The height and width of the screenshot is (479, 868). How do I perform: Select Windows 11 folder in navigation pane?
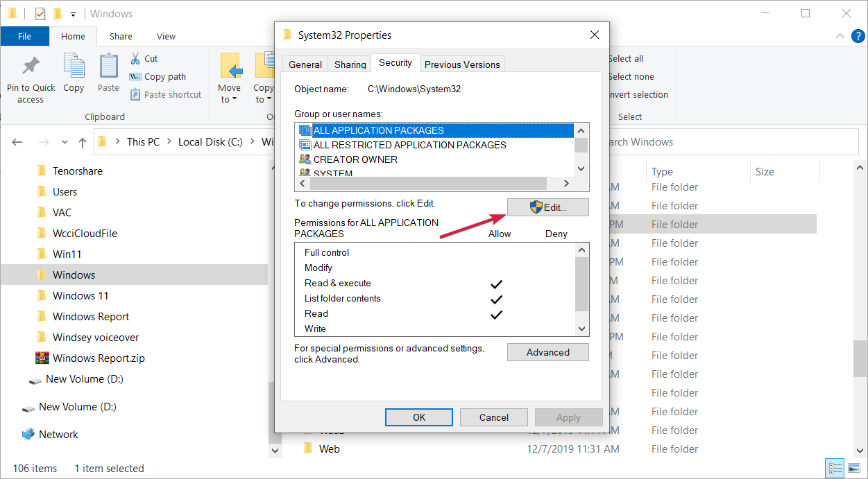point(80,295)
